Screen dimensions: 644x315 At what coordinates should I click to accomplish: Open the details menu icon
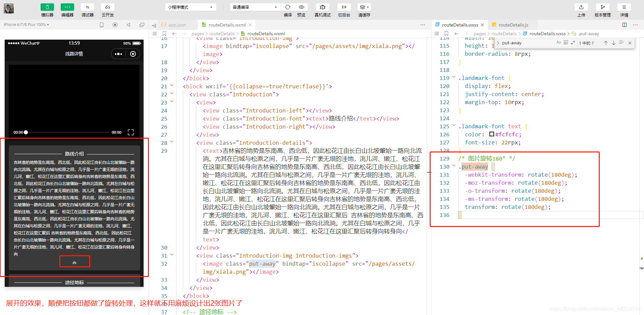(624, 7)
